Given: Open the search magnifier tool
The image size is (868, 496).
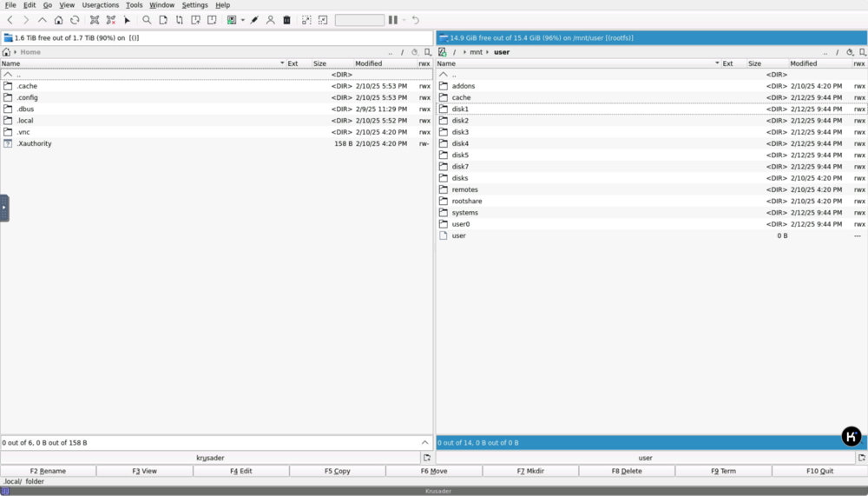Looking at the screenshot, I should pos(147,20).
